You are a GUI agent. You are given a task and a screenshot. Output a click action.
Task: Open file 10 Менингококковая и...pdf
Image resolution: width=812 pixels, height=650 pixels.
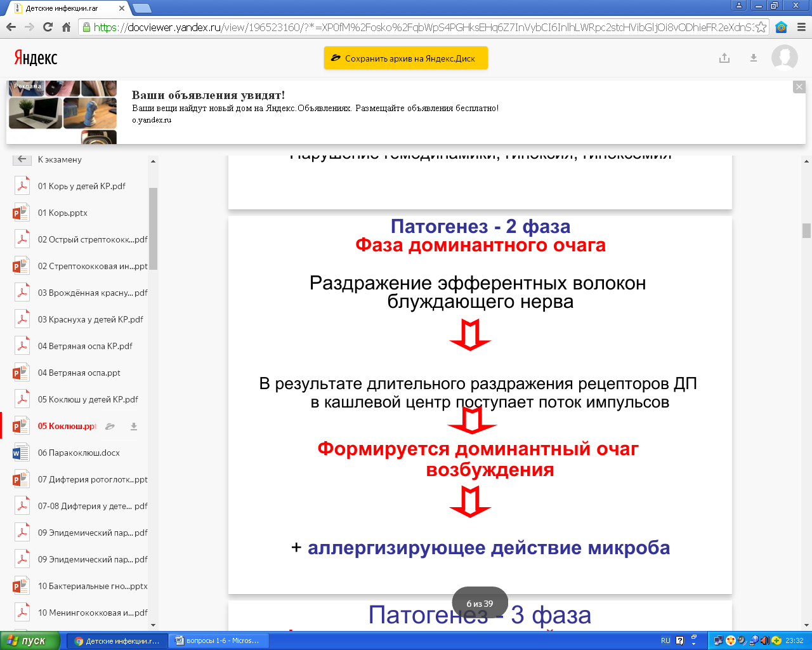coord(93,613)
